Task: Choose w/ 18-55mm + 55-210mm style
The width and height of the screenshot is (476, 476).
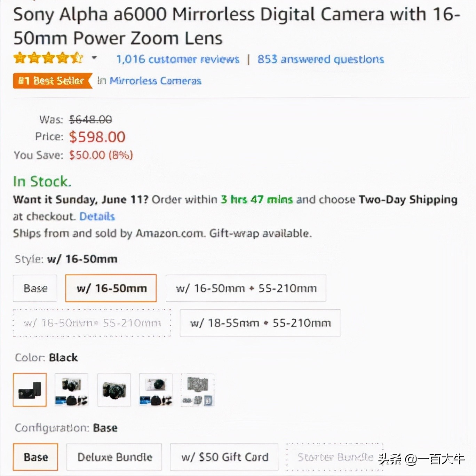Action: coord(260,323)
